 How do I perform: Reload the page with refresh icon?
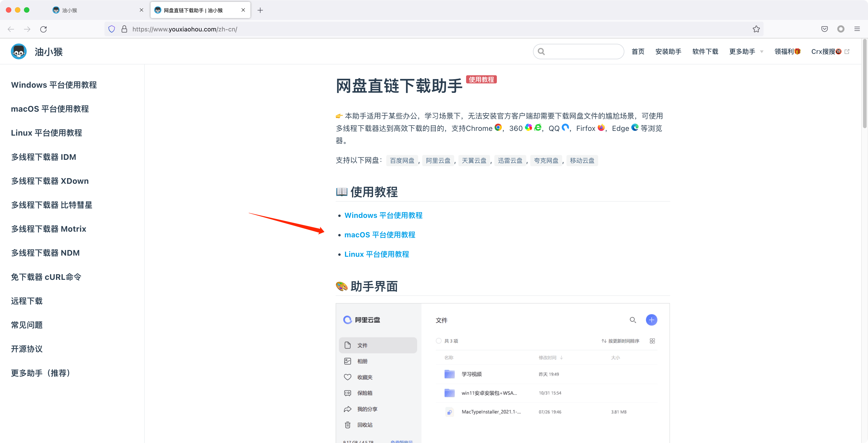(x=43, y=29)
